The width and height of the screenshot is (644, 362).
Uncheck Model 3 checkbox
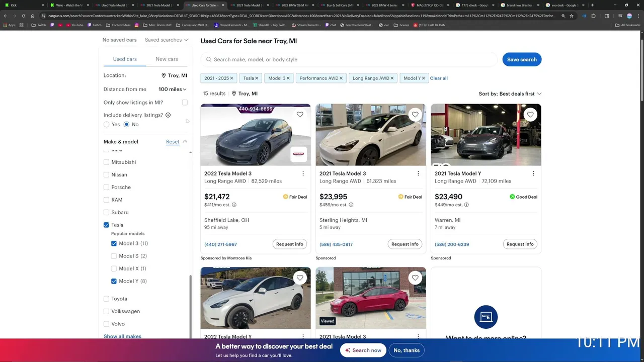(114, 243)
